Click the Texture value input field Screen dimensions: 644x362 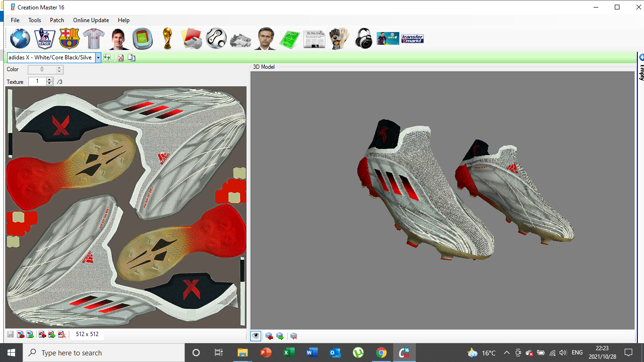pos(37,82)
